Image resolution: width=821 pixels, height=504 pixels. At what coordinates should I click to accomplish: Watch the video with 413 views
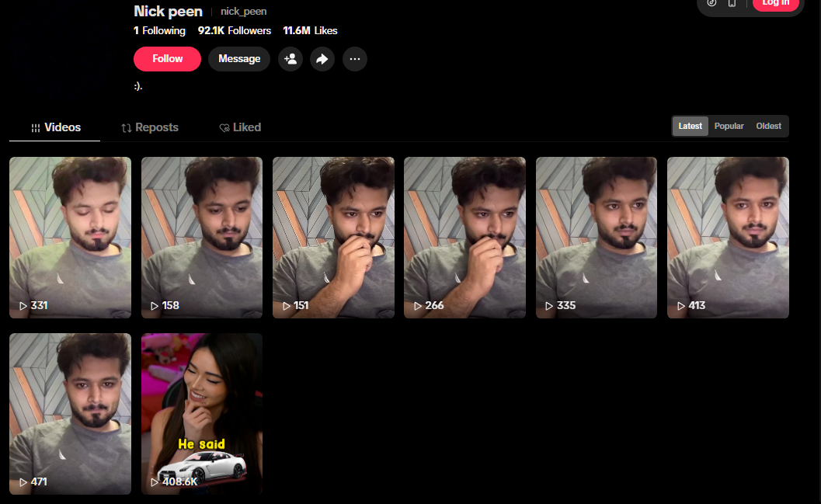point(728,238)
